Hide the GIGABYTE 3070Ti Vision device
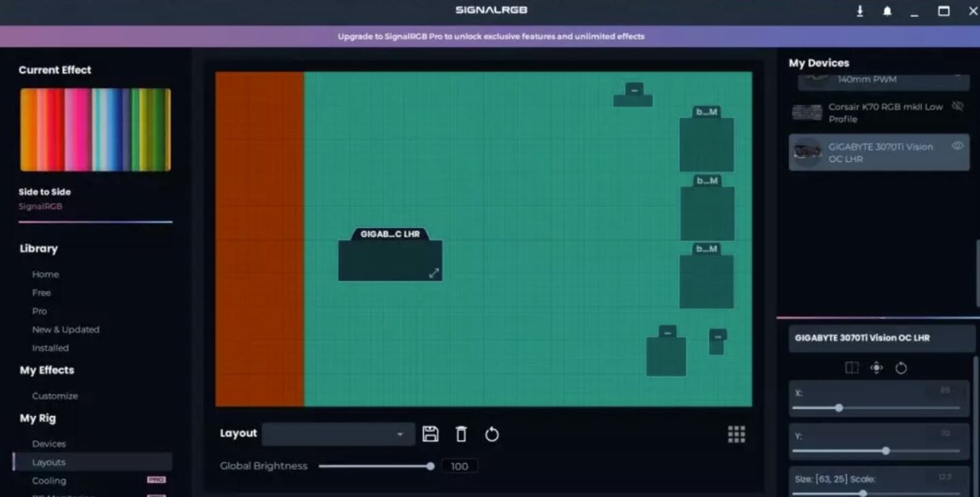The image size is (980, 497). [958, 146]
